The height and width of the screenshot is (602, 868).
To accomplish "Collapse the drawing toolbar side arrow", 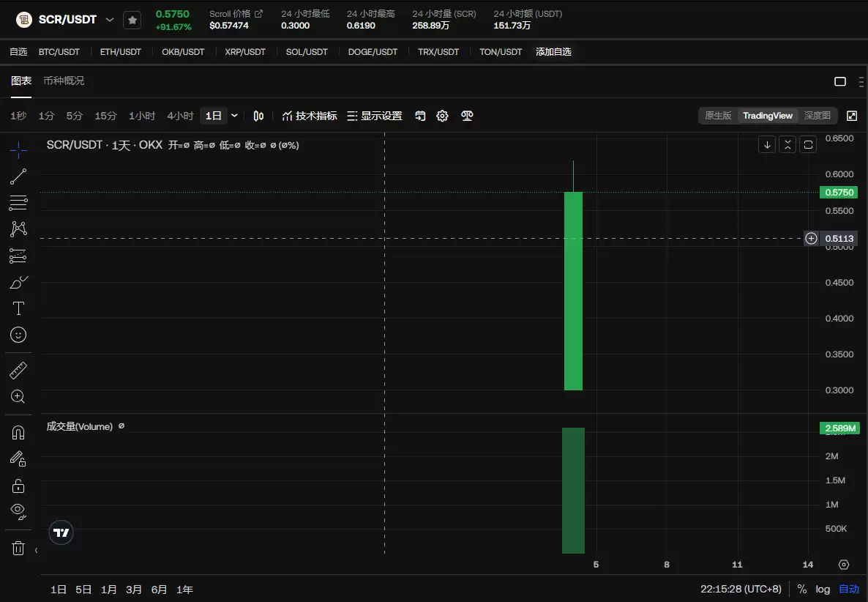I will (36, 549).
